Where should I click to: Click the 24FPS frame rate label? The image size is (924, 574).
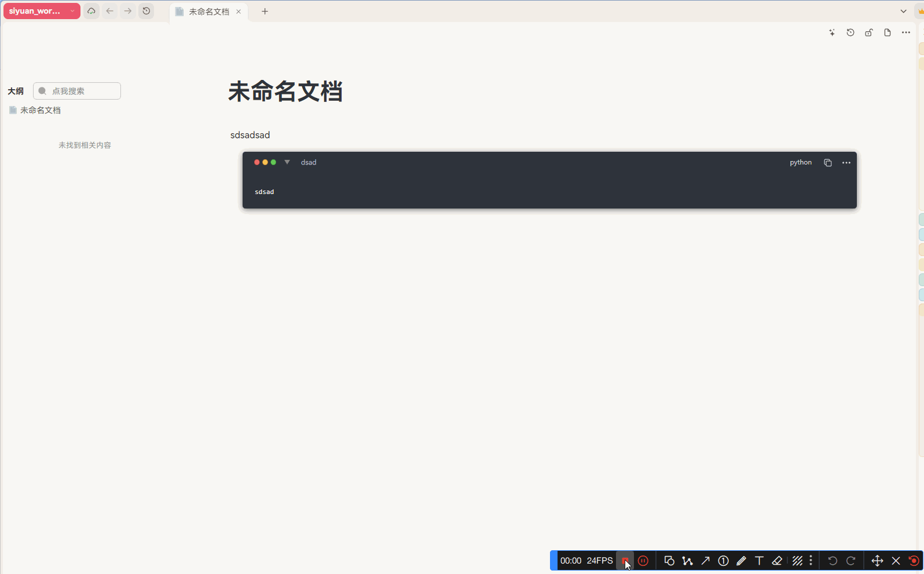(x=600, y=561)
